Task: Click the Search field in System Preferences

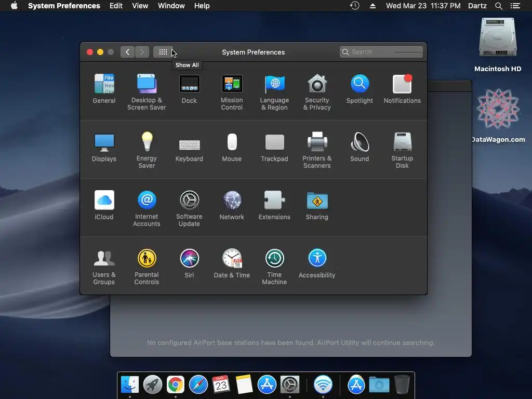Action: pyautogui.click(x=381, y=52)
